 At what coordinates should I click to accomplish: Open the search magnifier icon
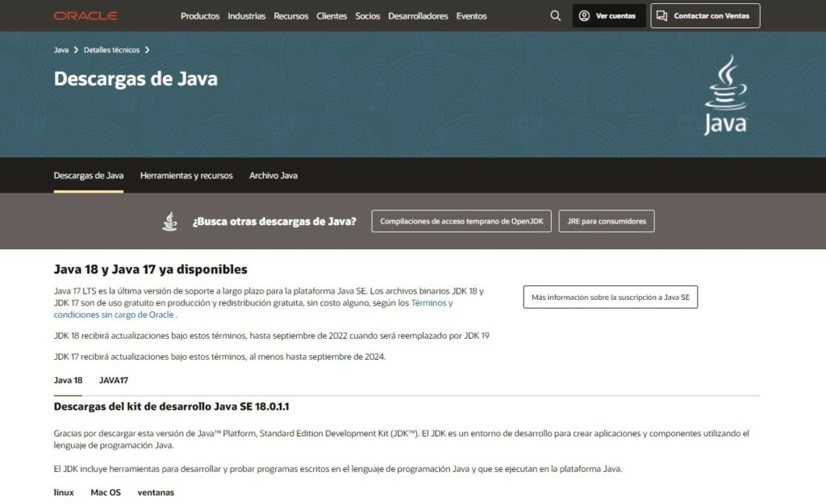(x=555, y=16)
